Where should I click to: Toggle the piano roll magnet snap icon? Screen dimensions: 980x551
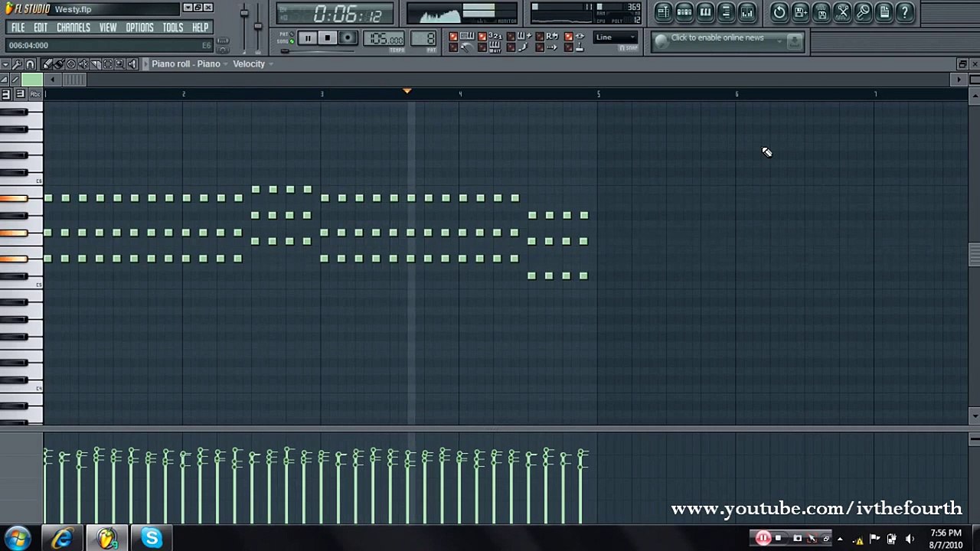point(31,64)
